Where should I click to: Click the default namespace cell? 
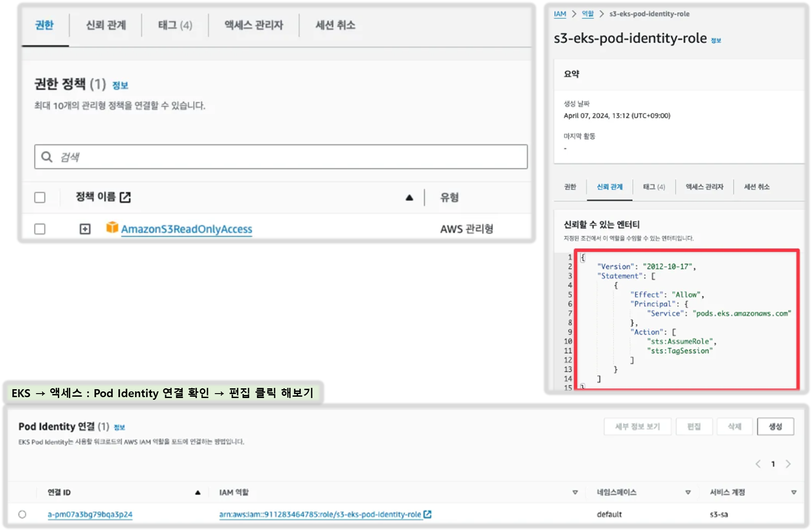click(609, 514)
